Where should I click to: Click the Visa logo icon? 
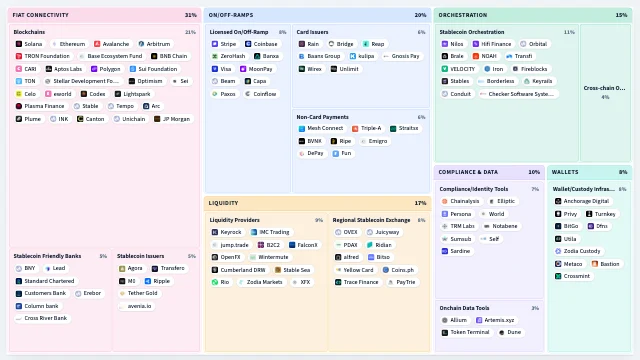coord(215,69)
